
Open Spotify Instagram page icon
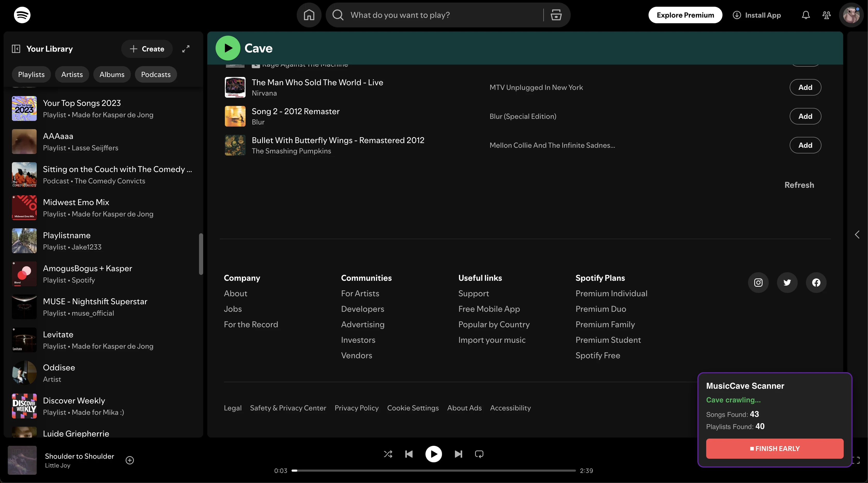(758, 282)
